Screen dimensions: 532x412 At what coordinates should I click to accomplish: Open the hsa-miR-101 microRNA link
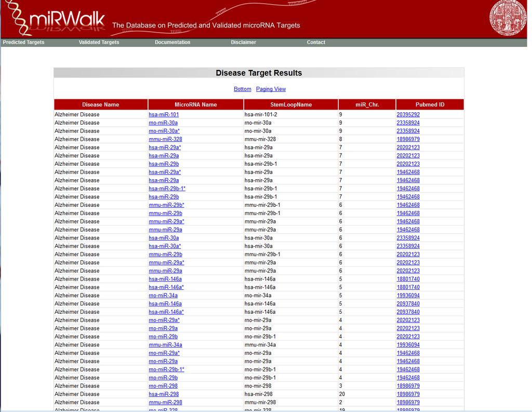pos(164,115)
